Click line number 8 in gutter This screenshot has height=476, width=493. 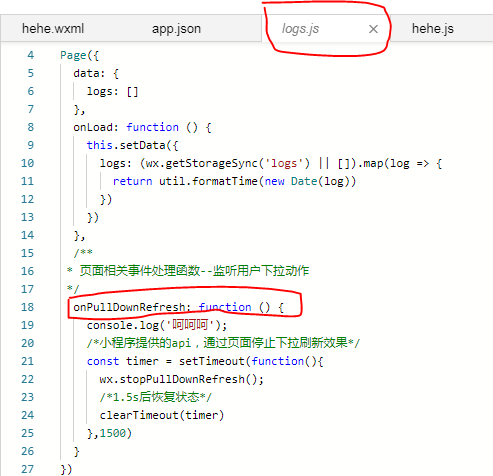[x=31, y=127]
